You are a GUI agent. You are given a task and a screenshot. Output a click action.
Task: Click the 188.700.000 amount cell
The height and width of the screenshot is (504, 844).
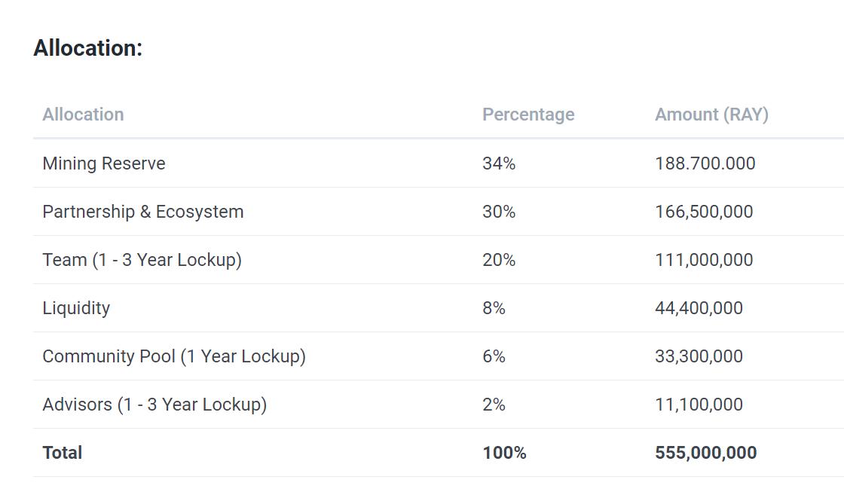[705, 163]
